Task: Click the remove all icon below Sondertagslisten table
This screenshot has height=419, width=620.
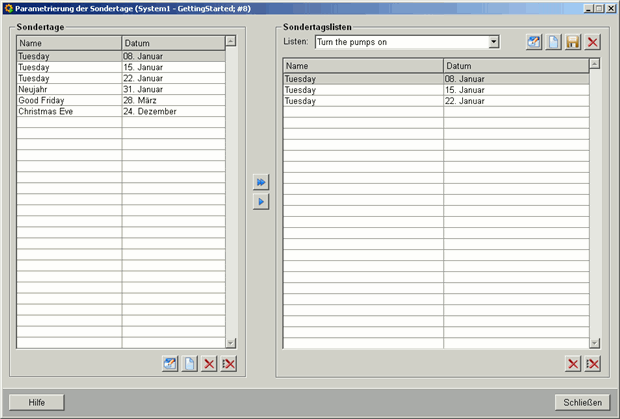Action: pos(593,364)
